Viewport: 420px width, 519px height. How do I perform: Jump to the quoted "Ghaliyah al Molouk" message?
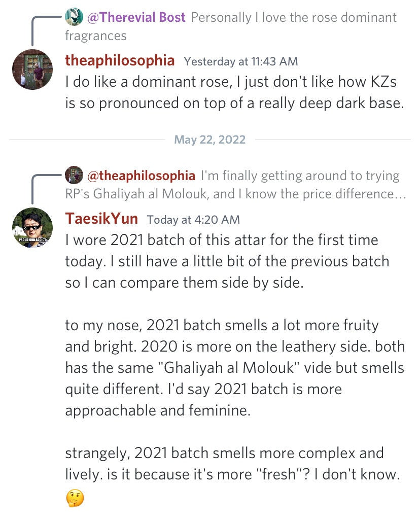coord(299,176)
